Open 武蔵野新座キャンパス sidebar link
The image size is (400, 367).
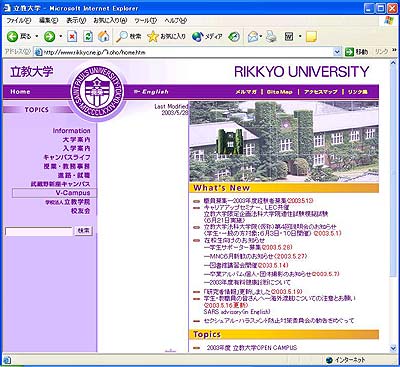tap(60, 184)
